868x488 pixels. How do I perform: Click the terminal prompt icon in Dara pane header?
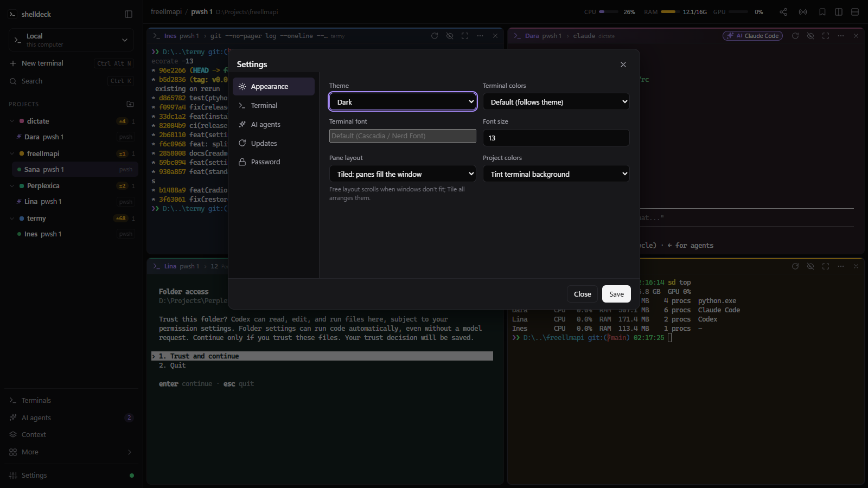click(518, 36)
